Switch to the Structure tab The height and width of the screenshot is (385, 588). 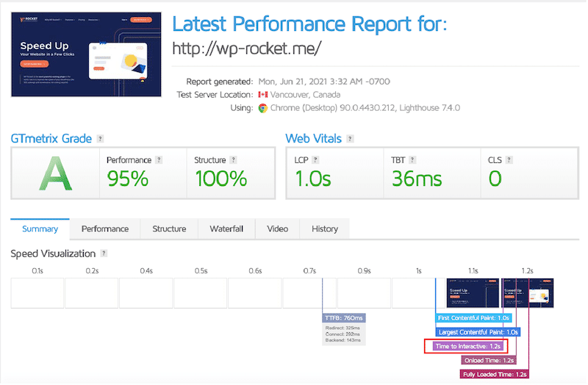point(169,229)
